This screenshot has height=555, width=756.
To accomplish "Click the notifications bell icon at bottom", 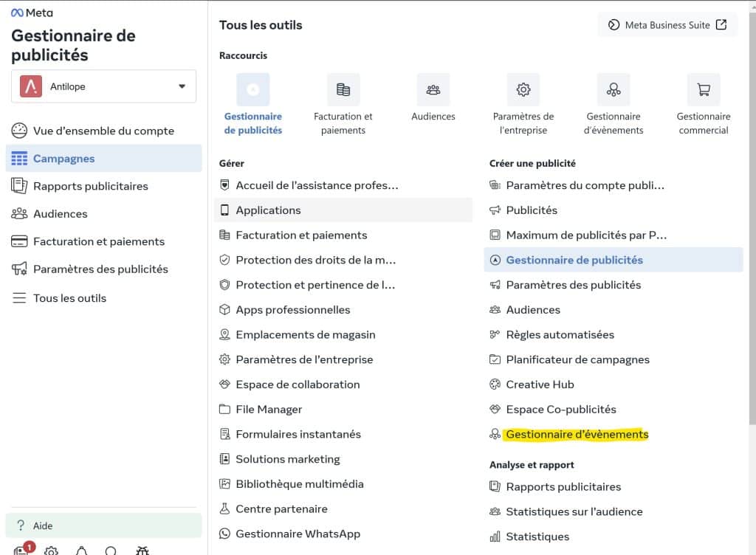I will point(81,550).
